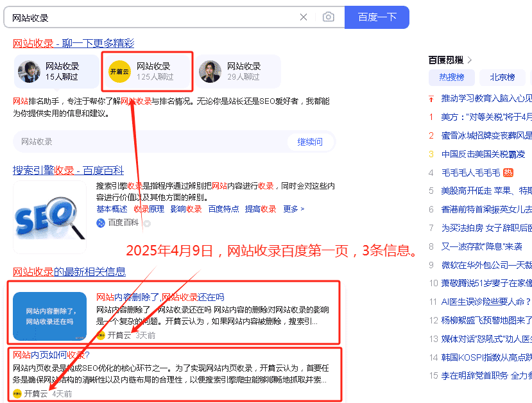Open the 网站内页如何收录? article link
Image resolution: width=532 pixels, height=403 pixels.
pyautogui.click(x=51, y=355)
